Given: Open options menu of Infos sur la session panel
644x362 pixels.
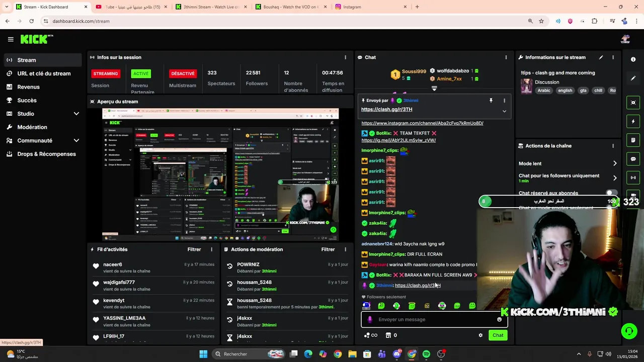Looking at the screenshot, I should point(345,57).
